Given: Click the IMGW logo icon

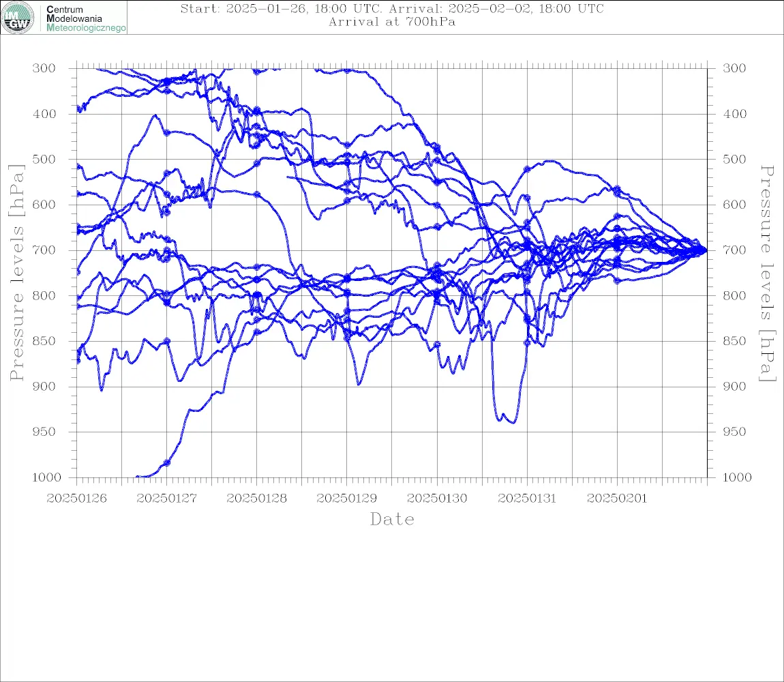Looking at the screenshot, I should [18, 18].
